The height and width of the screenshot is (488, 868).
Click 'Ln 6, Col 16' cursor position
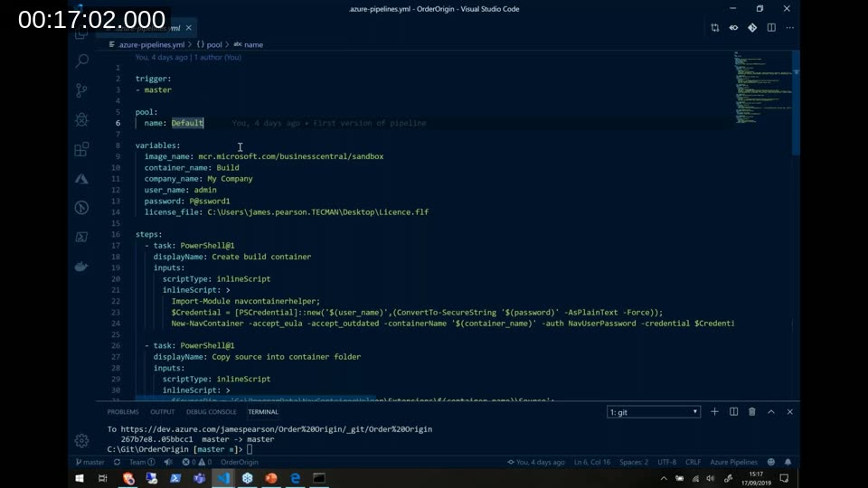click(x=591, y=462)
